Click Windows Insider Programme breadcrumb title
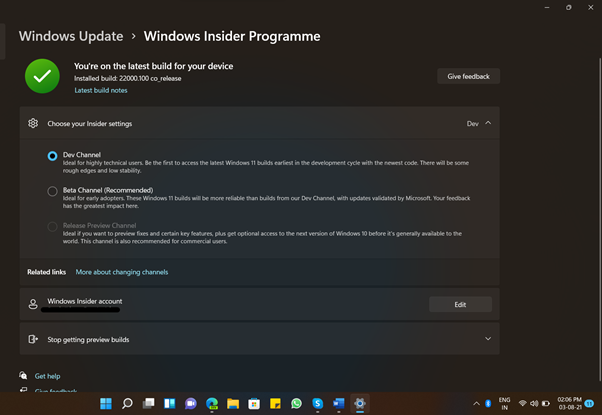Viewport: 602px width, 415px height. [x=232, y=36]
